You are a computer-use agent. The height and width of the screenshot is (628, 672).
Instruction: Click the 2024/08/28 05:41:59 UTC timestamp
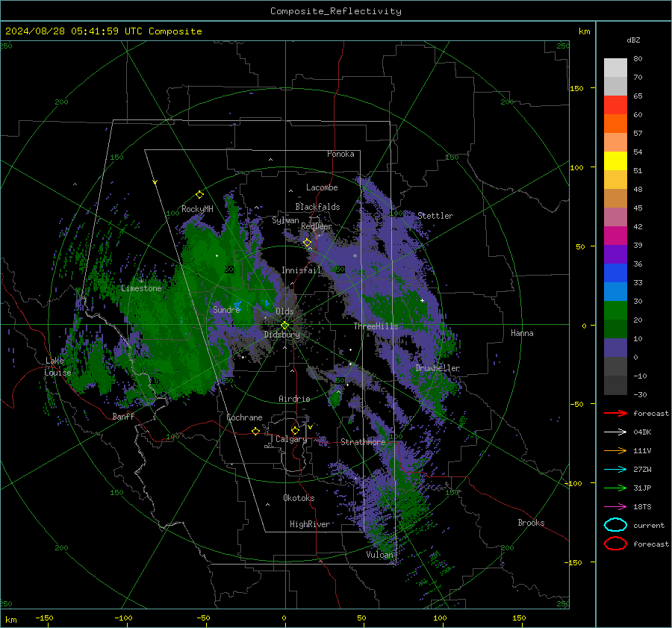[73, 31]
